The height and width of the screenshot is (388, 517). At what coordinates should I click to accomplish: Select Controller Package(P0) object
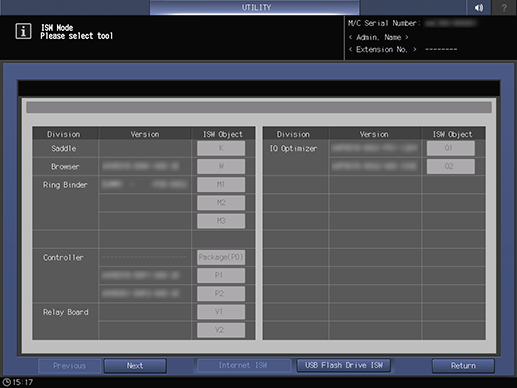click(221, 257)
